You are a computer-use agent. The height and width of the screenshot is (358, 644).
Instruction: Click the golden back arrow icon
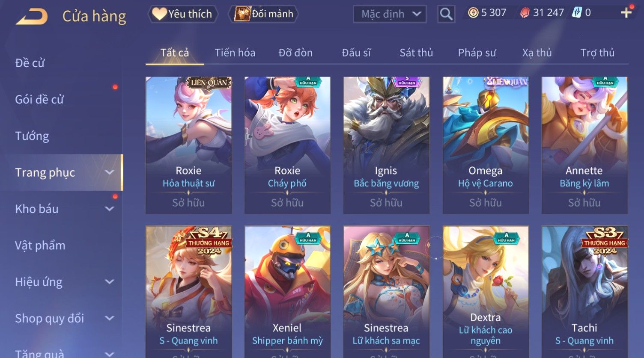(x=32, y=17)
